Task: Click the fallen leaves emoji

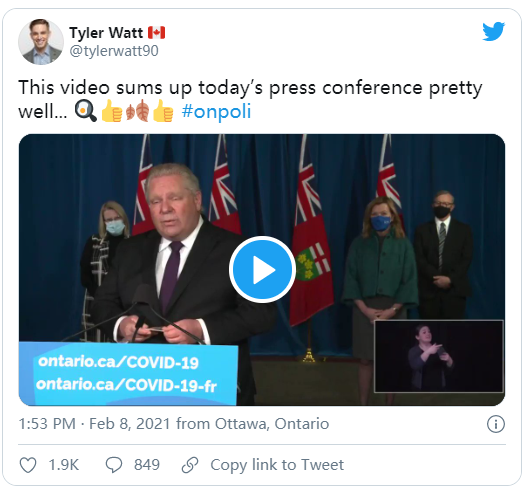Action: point(138,111)
